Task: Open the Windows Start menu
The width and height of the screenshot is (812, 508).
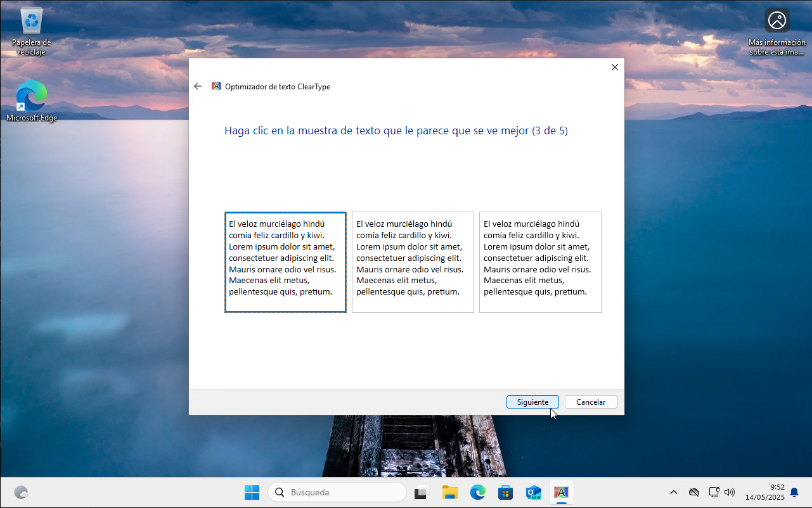Action: (252, 492)
